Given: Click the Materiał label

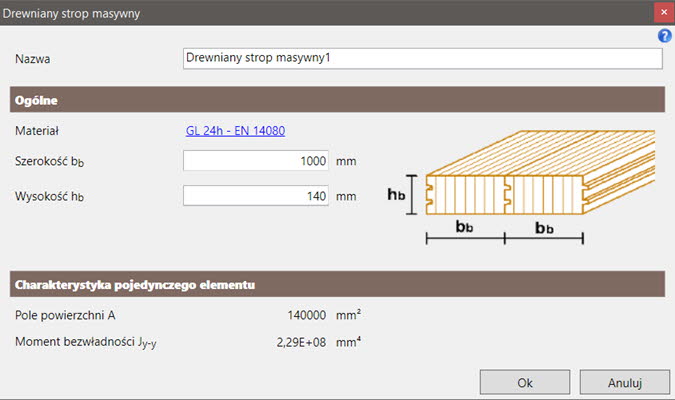Looking at the screenshot, I should point(38,131).
